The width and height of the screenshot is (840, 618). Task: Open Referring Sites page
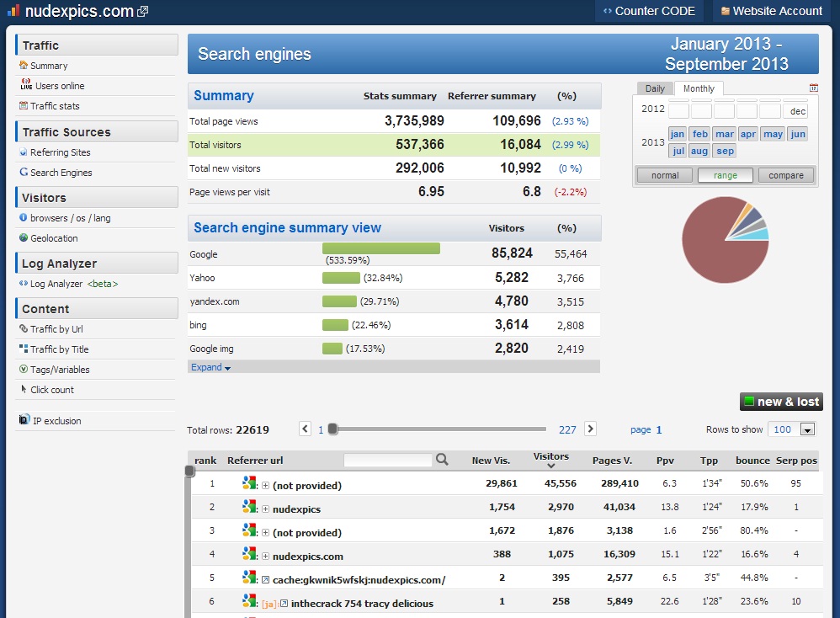(61, 152)
